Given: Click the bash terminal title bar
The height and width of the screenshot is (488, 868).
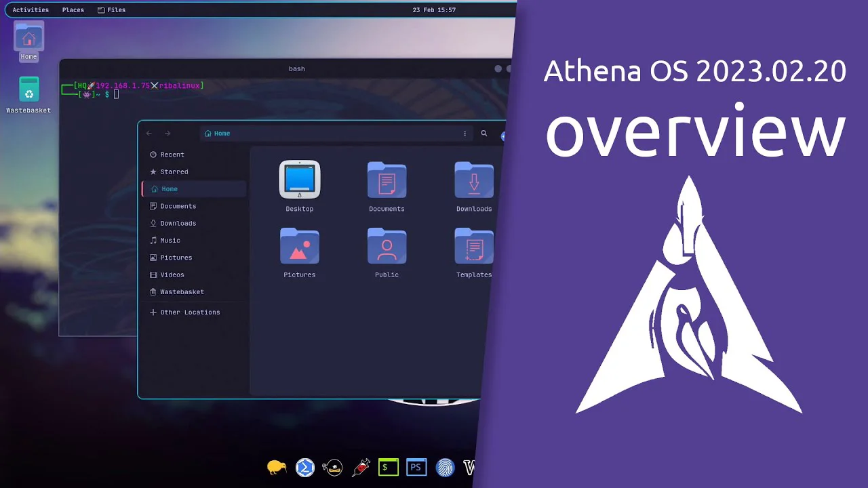Looking at the screenshot, I should [x=296, y=68].
